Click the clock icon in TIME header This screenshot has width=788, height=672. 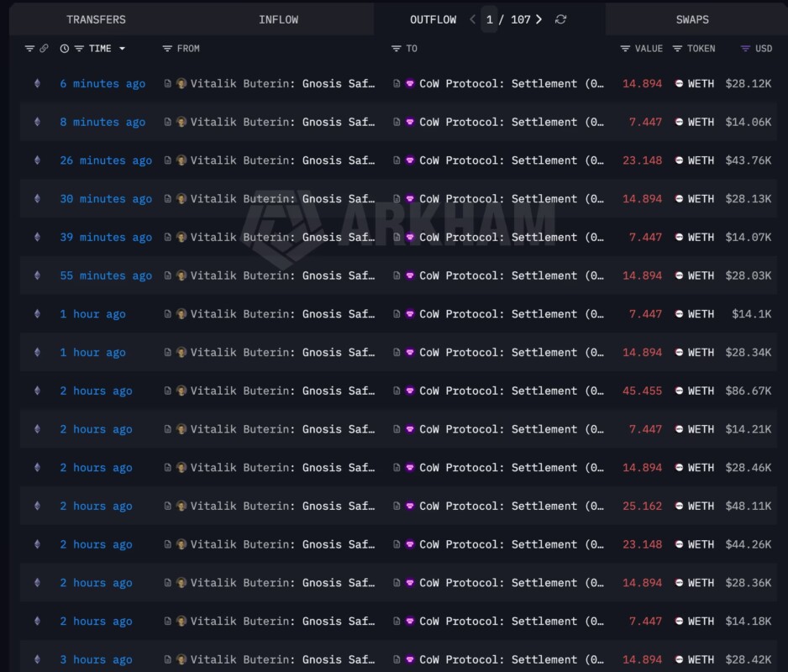pyautogui.click(x=65, y=49)
